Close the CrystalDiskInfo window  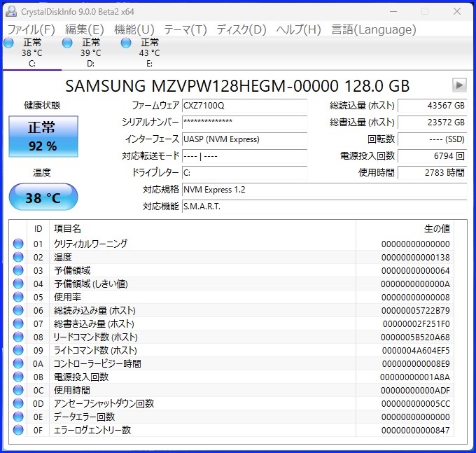pos(457,11)
